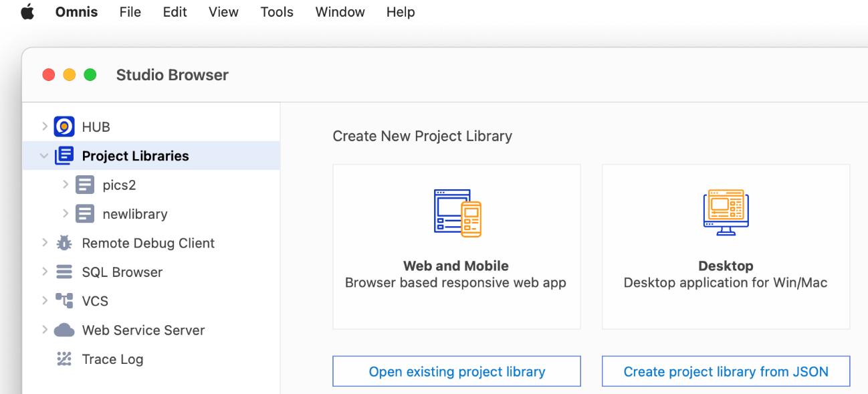
Task: Click 'Create New Project Library' heading
Action: 423,136
